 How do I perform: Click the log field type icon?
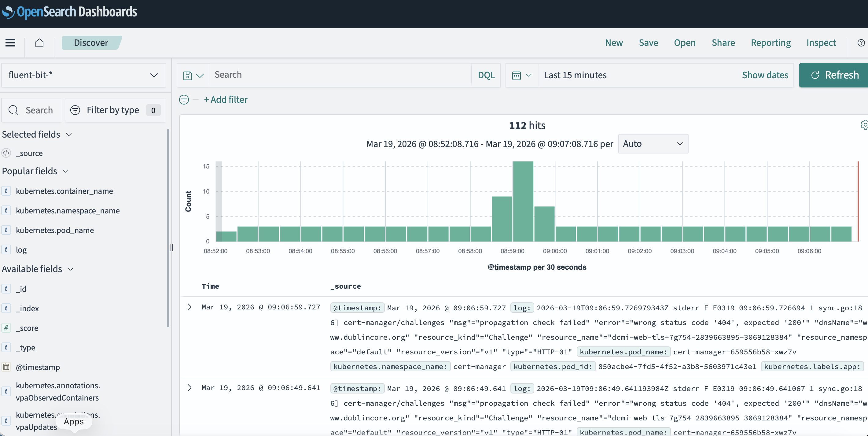(x=6, y=249)
